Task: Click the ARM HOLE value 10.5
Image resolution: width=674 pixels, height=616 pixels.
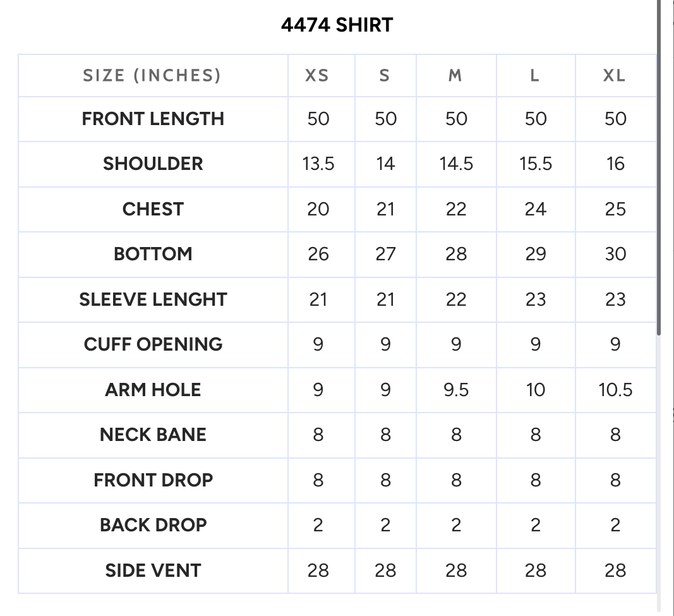Action: (615, 390)
